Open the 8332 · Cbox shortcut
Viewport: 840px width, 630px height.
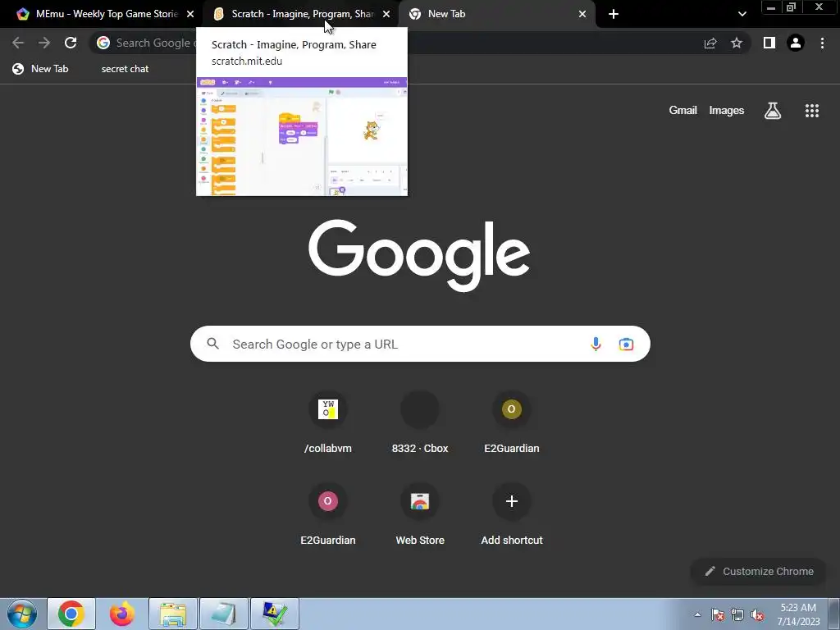[420, 423]
